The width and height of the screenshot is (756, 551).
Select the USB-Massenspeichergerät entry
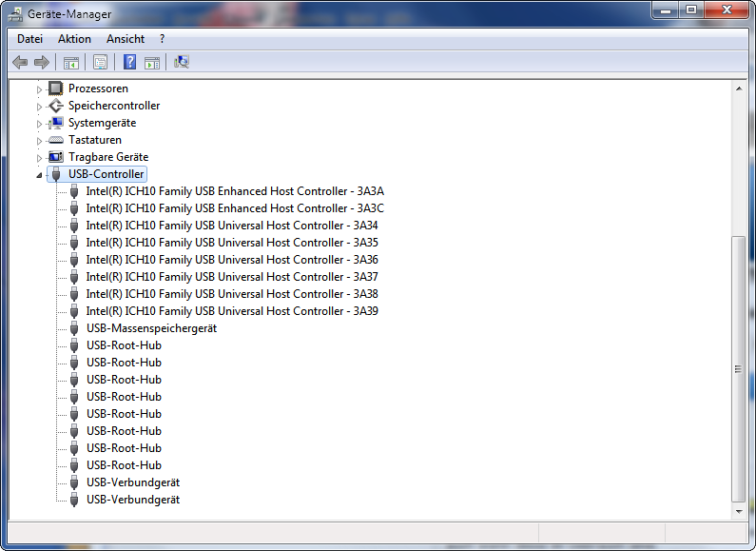(152, 328)
